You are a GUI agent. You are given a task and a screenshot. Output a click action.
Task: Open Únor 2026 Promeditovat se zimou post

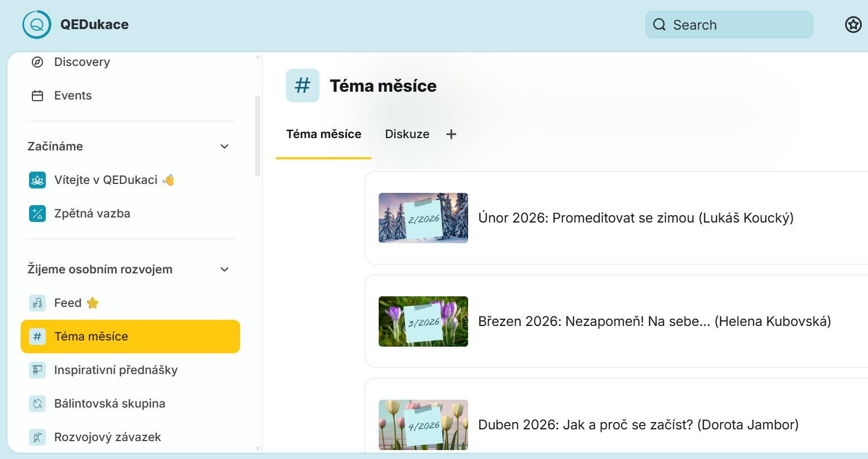point(635,218)
